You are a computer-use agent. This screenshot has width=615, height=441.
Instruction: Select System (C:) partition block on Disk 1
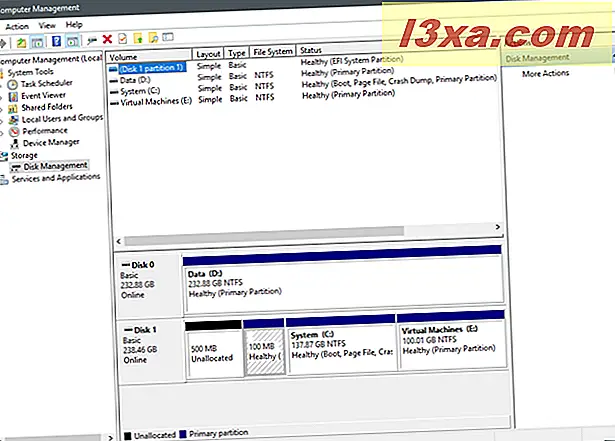[341, 343]
